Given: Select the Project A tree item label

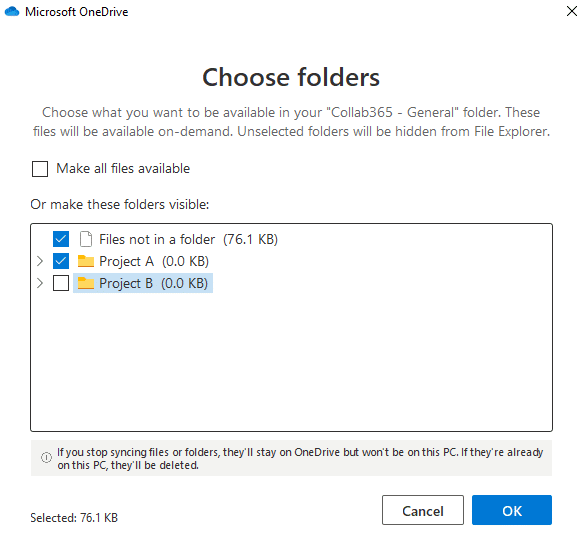Looking at the screenshot, I should click(x=154, y=261).
